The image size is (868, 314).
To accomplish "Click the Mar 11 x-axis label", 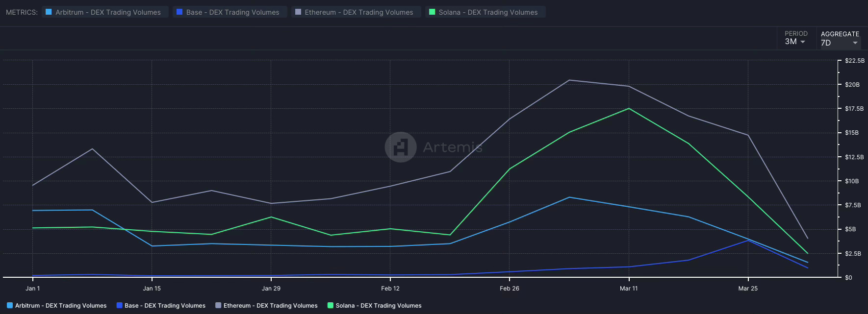I will (629, 289).
